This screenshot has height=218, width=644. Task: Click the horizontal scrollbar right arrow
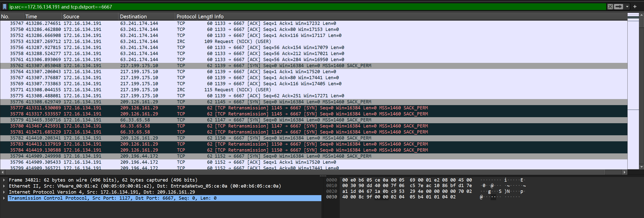tap(625, 172)
